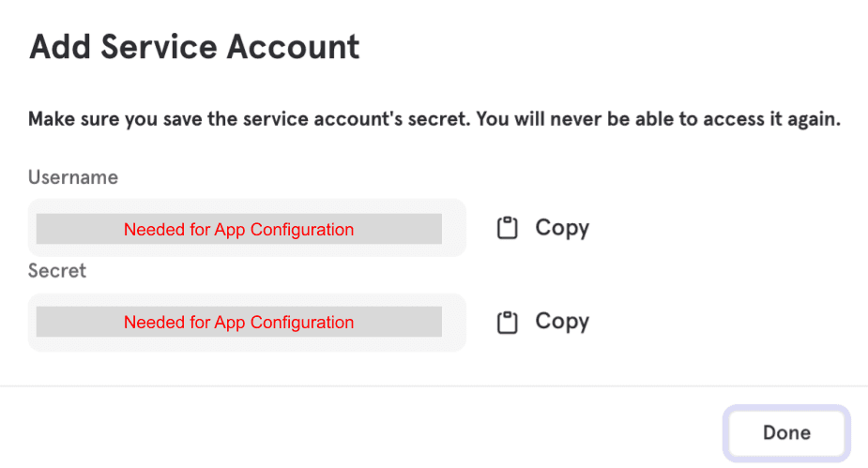The image size is (868, 468).
Task: Click the 'Make sure you save' warning sentence
Action: 249,119
